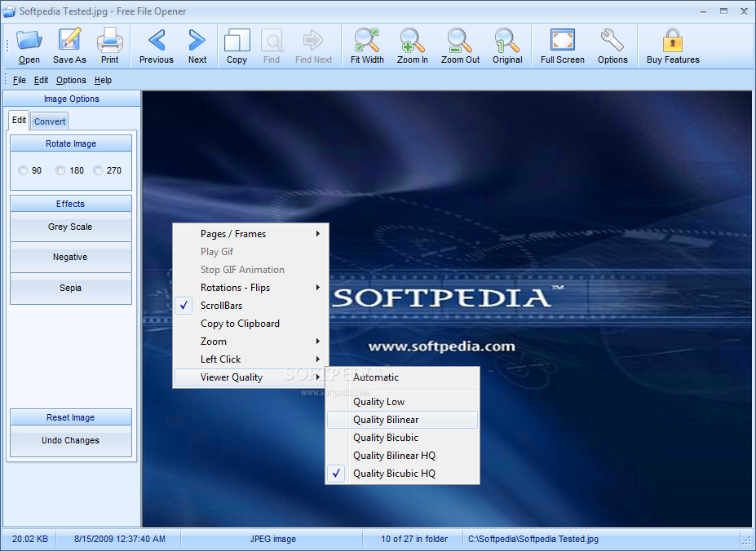The image size is (756, 551).
Task: Select Quality Bilinear option
Action: [403, 420]
